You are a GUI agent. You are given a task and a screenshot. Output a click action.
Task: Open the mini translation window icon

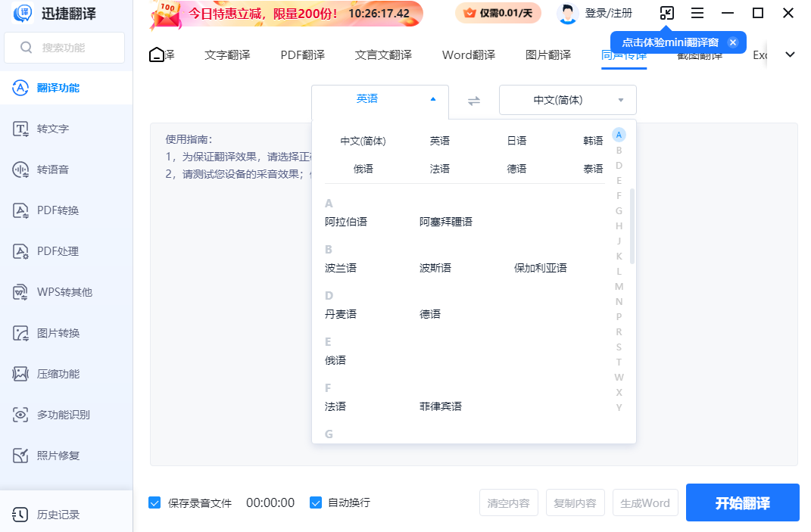point(666,13)
